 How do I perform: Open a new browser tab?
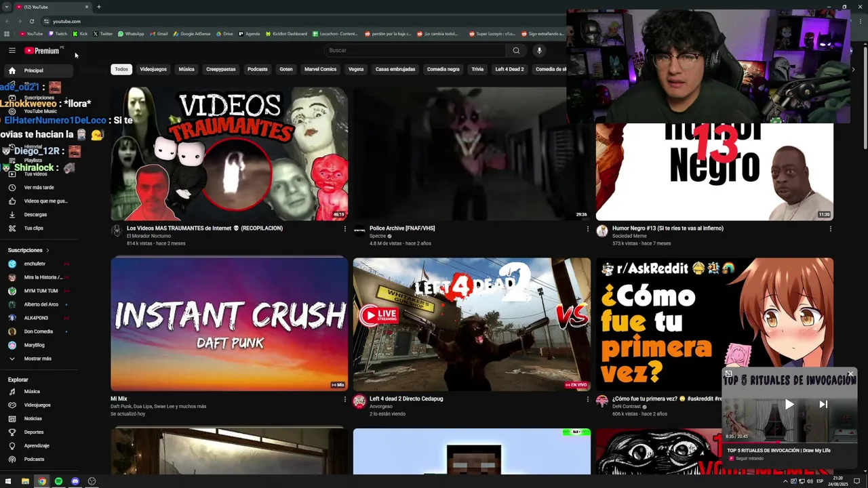[x=98, y=7]
